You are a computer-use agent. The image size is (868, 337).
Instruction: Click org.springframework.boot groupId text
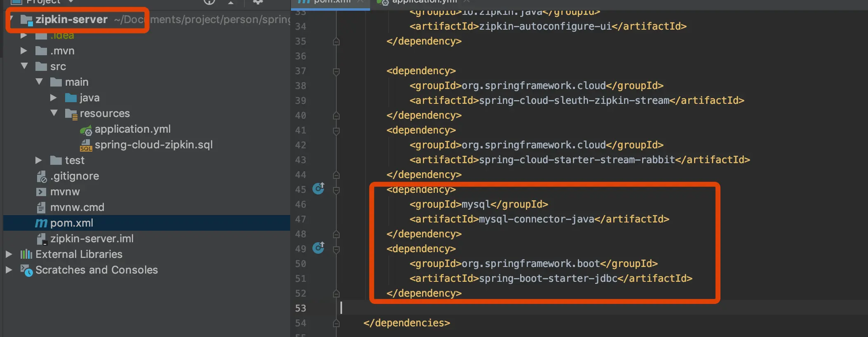point(531,264)
